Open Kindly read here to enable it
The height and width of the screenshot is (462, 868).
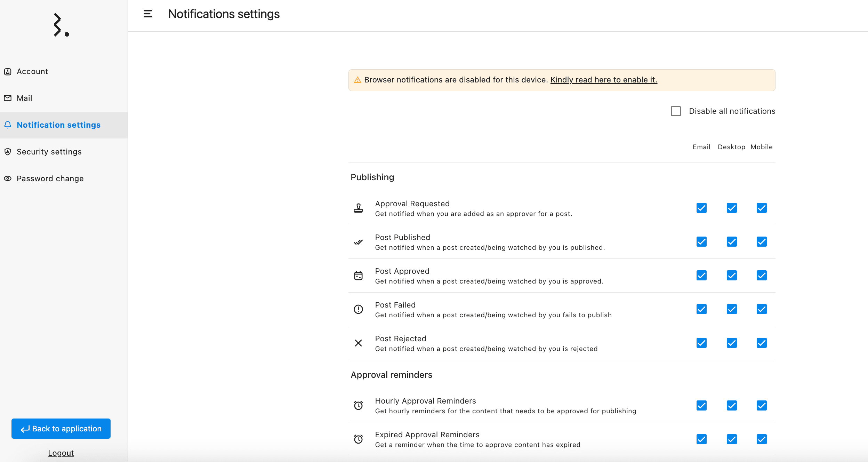click(x=604, y=80)
